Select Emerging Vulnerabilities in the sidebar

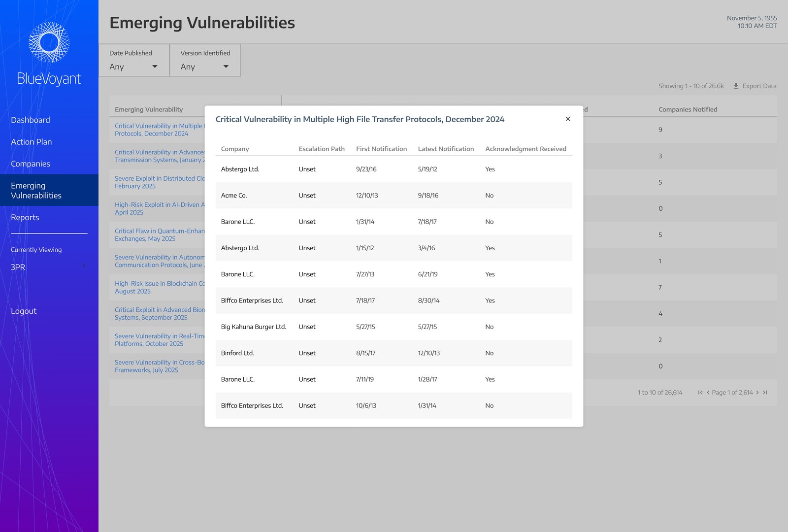pos(49,190)
